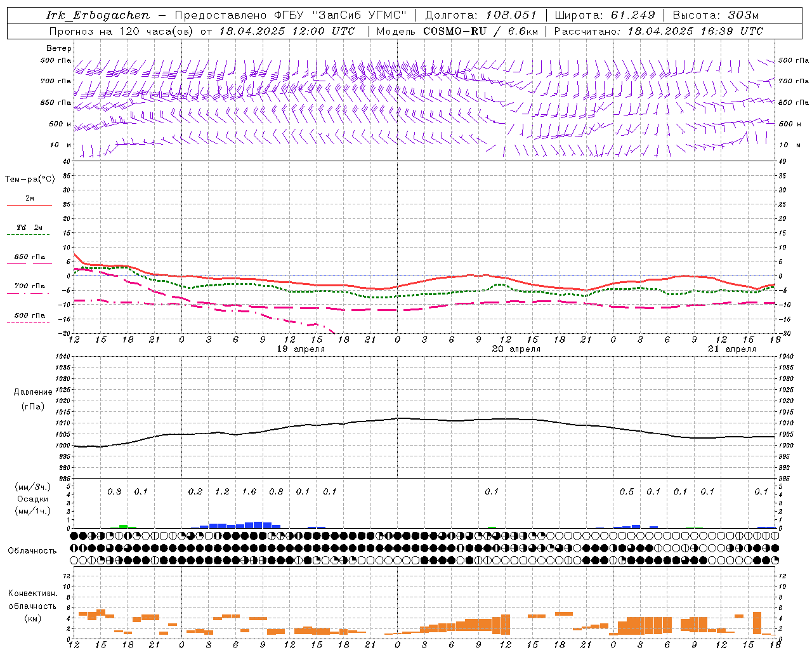Click the precipitation value 0.3

tap(114, 491)
